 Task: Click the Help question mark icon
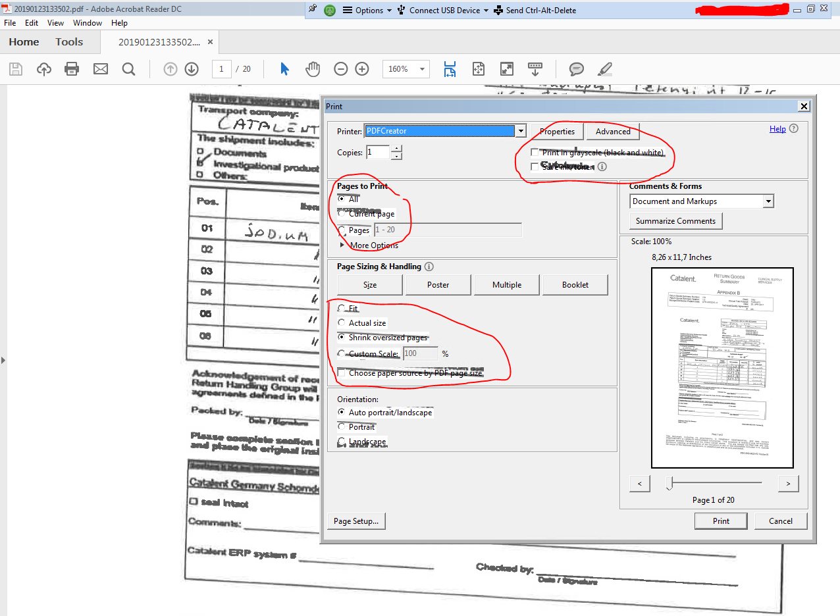[x=794, y=129]
